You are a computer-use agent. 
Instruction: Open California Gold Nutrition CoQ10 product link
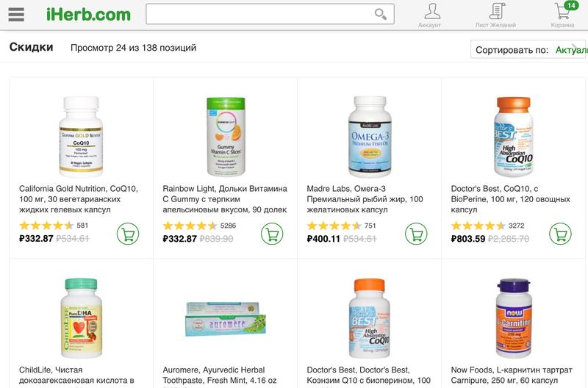[78, 199]
